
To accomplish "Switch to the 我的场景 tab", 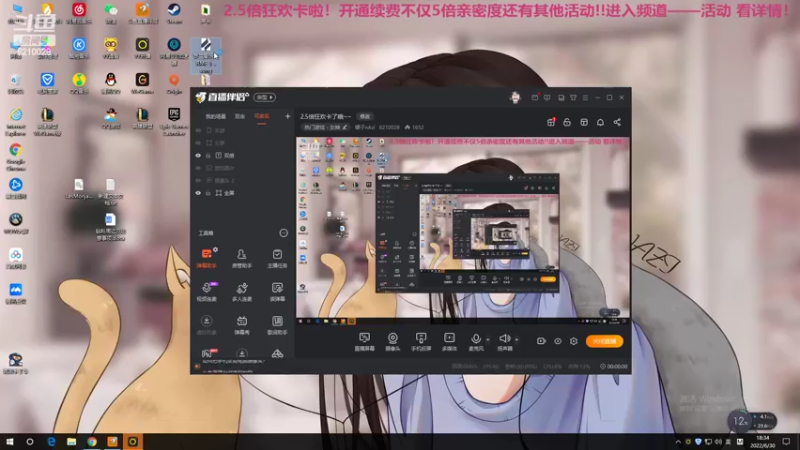I will pyautogui.click(x=215, y=116).
